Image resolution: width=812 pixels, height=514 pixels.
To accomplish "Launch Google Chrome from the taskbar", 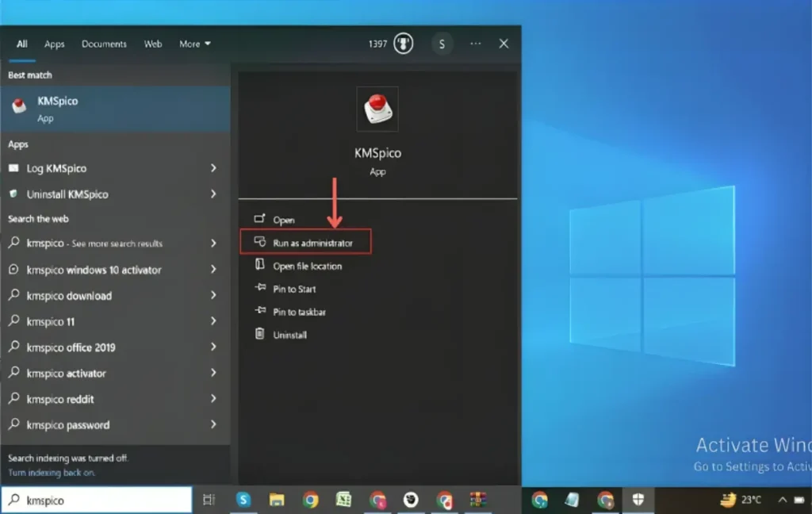I will [x=311, y=500].
